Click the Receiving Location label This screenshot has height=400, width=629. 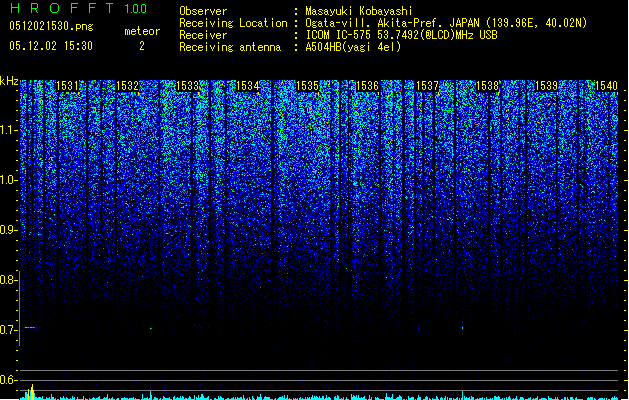[x=233, y=23]
